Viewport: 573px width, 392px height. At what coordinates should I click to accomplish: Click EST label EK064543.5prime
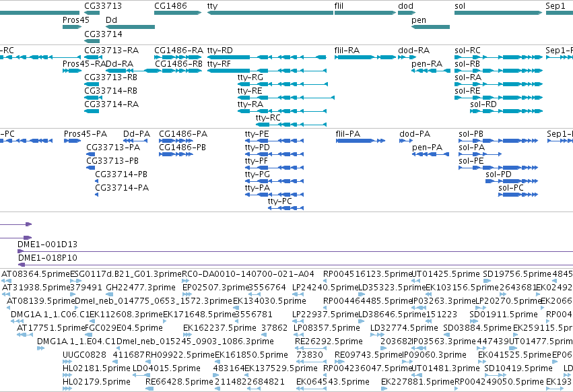pyautogui.click(x=333, y=382)
